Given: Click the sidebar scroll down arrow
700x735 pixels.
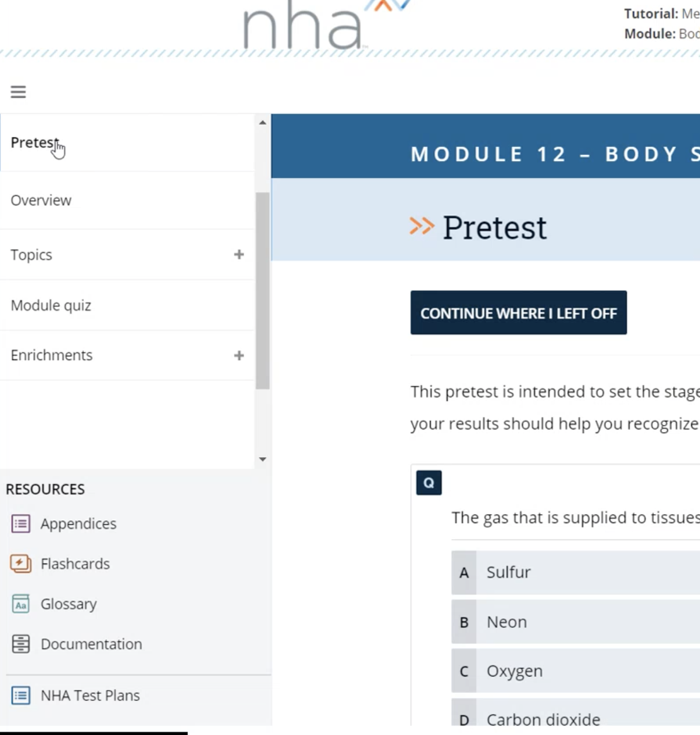Looking at the screenshot, I should coord(263,459).
